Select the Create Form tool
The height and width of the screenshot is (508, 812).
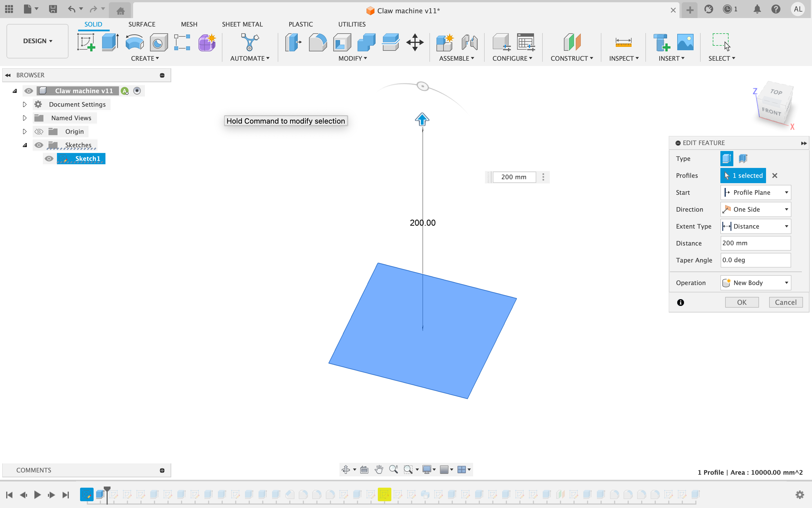point(207,42)
